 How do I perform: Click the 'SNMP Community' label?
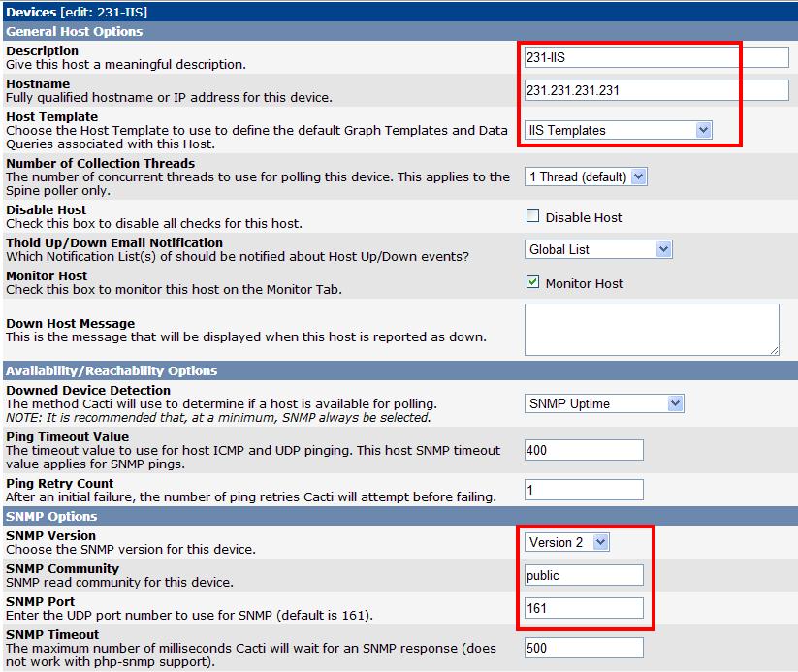[62, 568]
